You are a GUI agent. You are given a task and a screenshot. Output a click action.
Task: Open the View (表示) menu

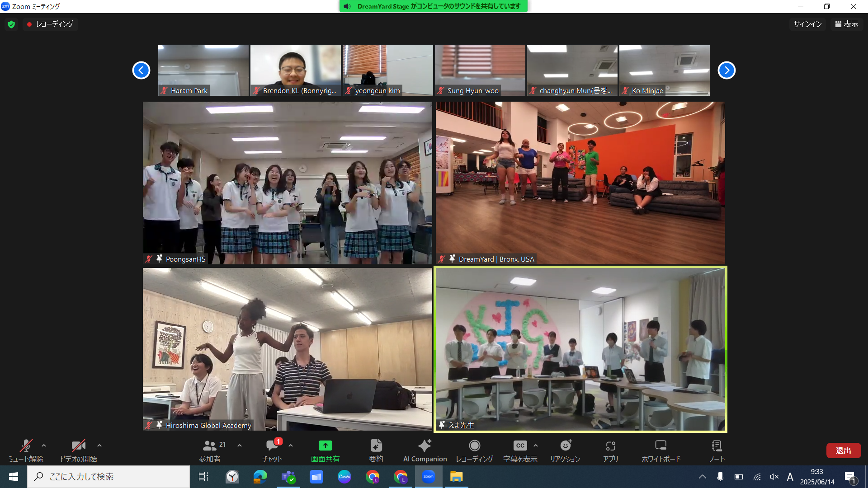point(846,24)
